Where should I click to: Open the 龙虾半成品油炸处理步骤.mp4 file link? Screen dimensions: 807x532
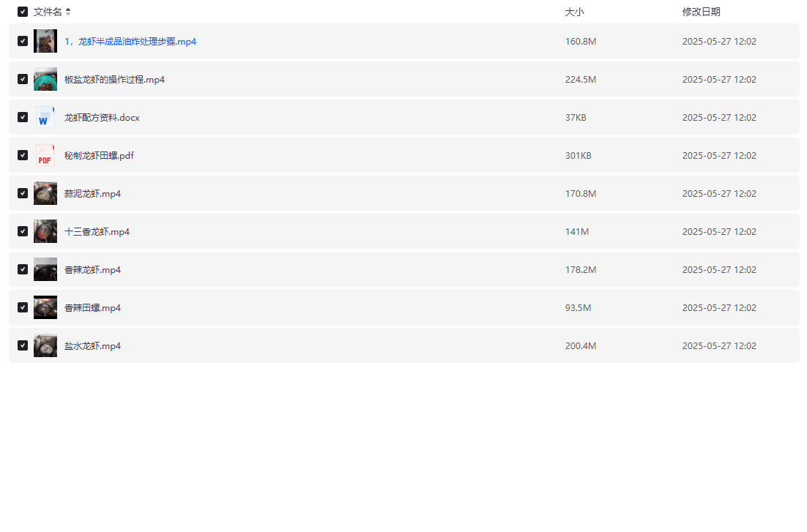point(130,42)
